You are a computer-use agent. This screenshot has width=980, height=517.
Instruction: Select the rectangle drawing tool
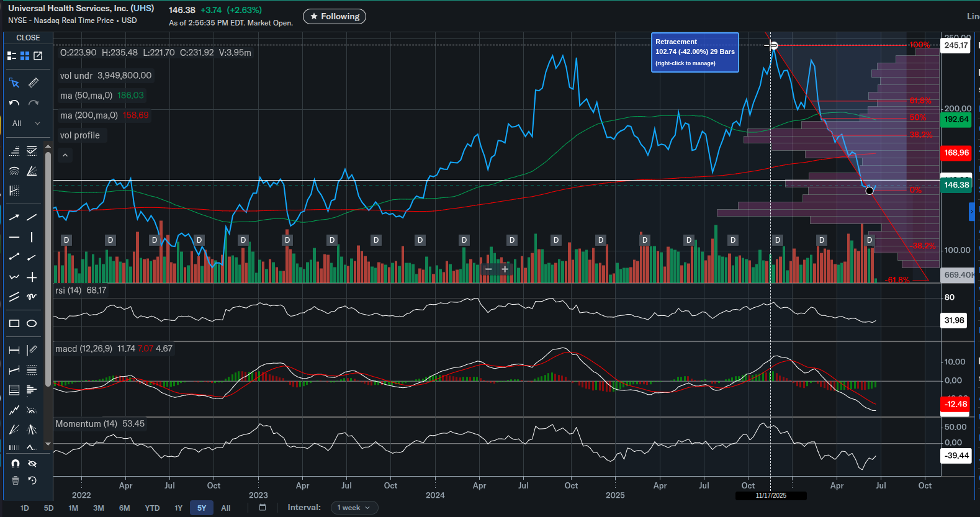click(14, 323)
